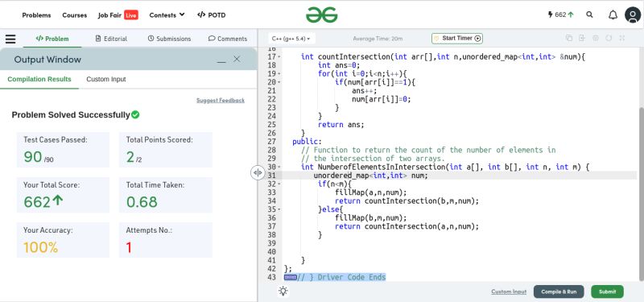Image resolution: width=644 pixels, height=302 pixels.
Task: Click the Average Time: 20m label
Action: point(378,39)
